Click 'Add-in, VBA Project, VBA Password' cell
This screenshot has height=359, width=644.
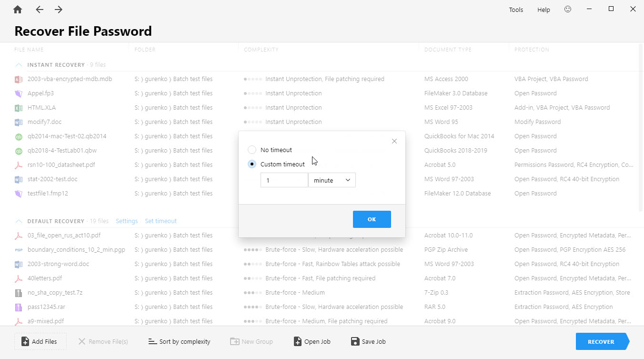562,108
